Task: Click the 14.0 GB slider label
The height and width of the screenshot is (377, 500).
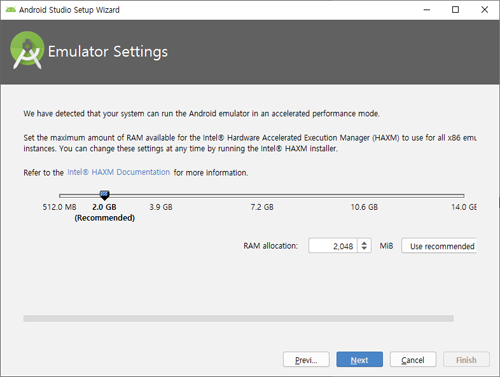Action: [464, 207]
